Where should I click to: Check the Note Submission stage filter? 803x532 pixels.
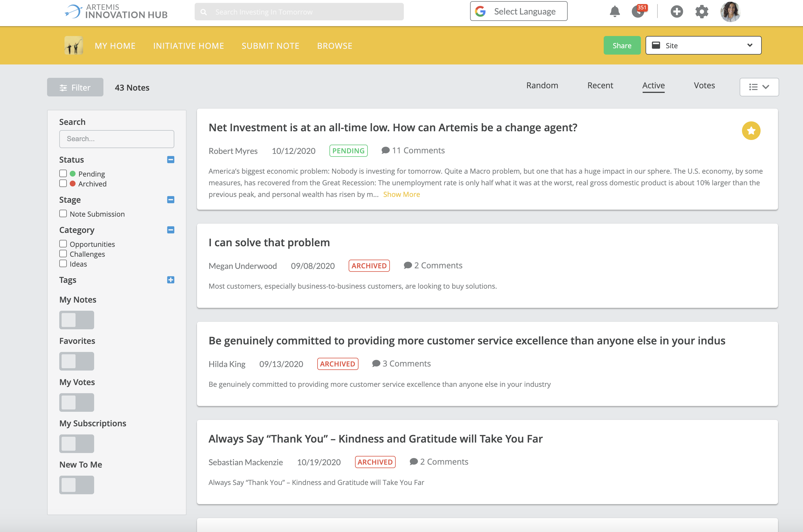pyautogui.click(x=63, y=214)
